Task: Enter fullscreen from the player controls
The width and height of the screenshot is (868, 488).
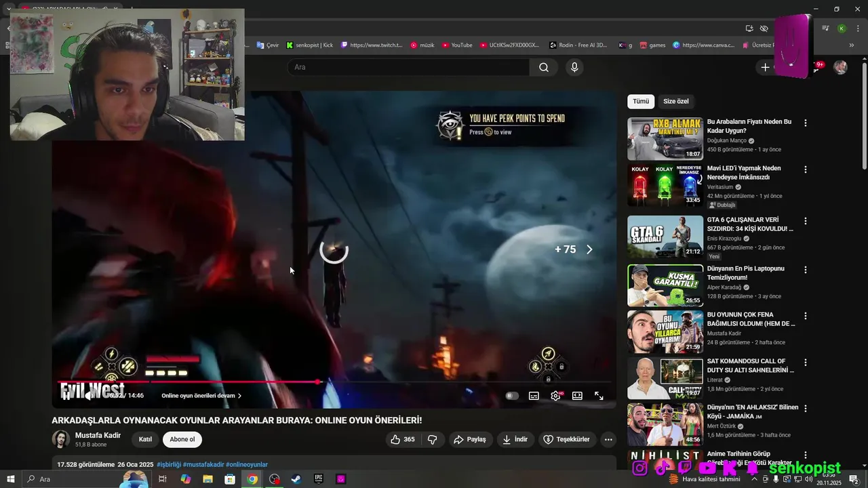Action: point(599,396)
